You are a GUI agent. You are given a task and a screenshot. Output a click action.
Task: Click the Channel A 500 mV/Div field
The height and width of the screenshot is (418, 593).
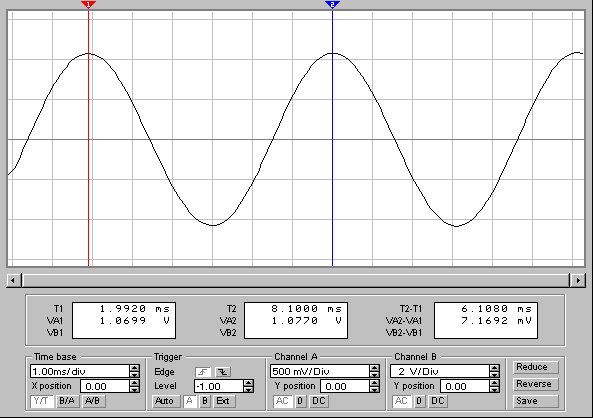coord(320,371)
